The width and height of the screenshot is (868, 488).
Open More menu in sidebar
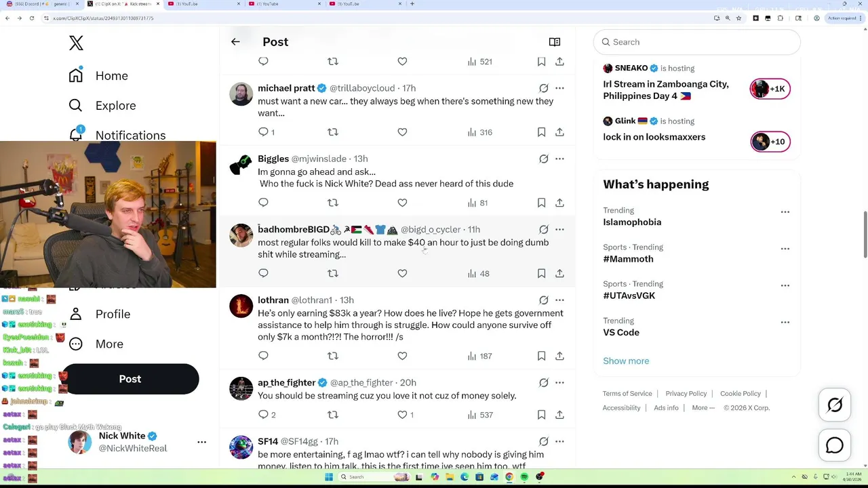coord(96,344)
